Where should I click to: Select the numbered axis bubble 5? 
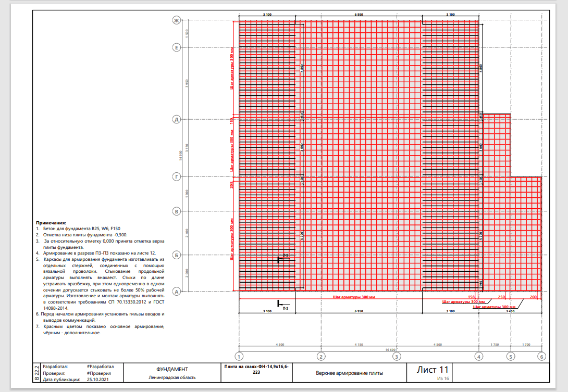click(511, 357)
